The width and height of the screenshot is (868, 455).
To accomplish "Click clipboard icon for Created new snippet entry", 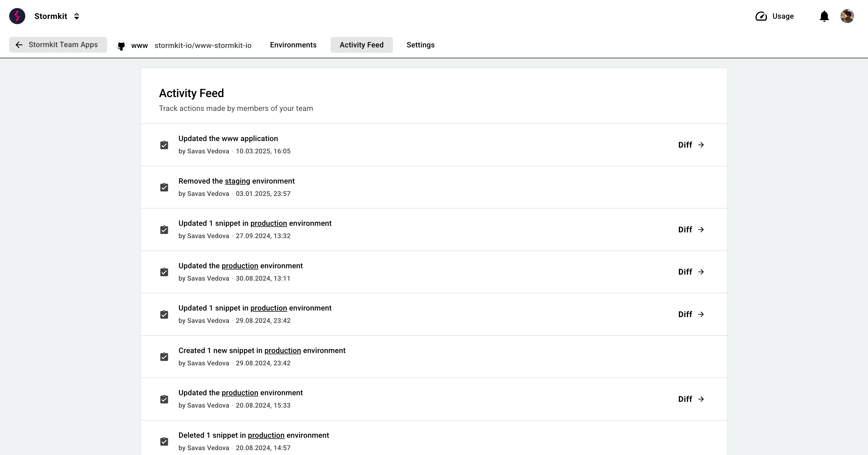I will pos(164,357).
